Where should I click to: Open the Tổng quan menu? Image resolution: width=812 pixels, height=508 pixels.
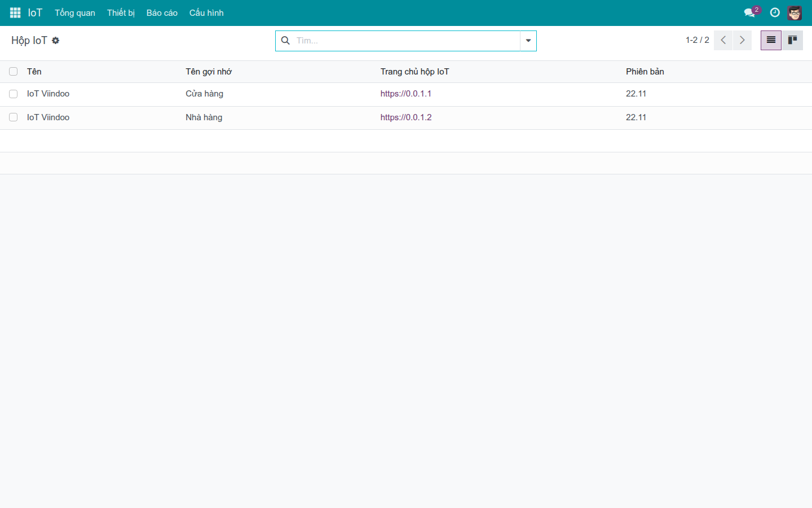(75, 12)
